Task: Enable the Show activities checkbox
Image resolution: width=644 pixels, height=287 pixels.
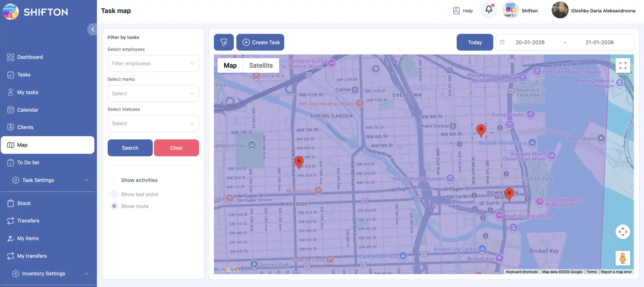Action: [112, 180]
